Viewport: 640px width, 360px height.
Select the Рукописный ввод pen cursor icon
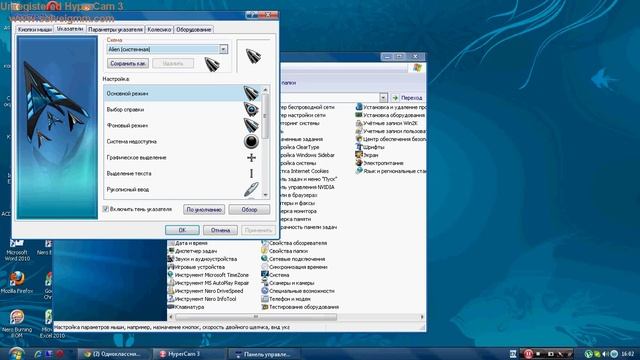coord(251,189)
